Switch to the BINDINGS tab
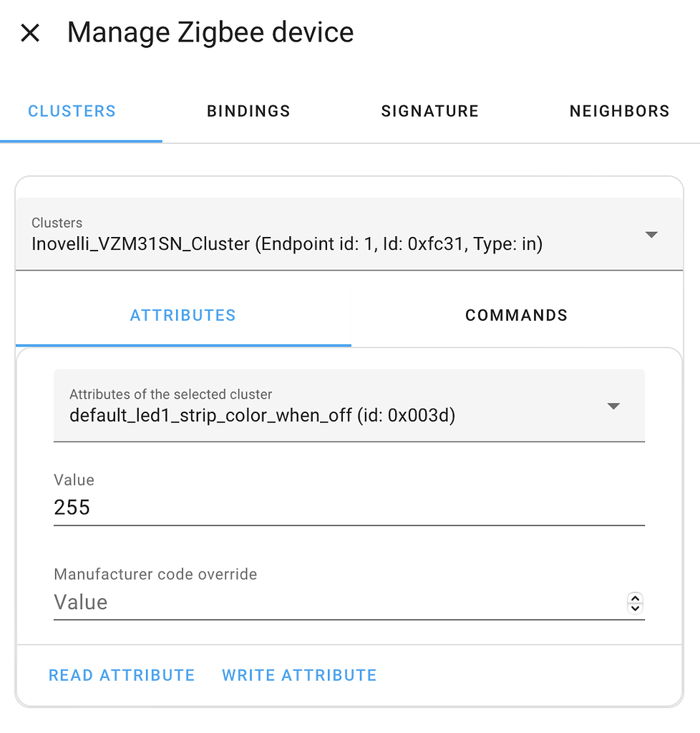700x733 pixels. pos(248,111)
